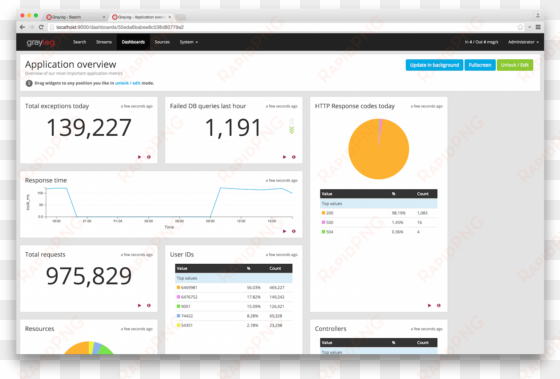The image size is (560, 379).
Task: Click the 8.28% cell for user 74422
Action: 252,316
